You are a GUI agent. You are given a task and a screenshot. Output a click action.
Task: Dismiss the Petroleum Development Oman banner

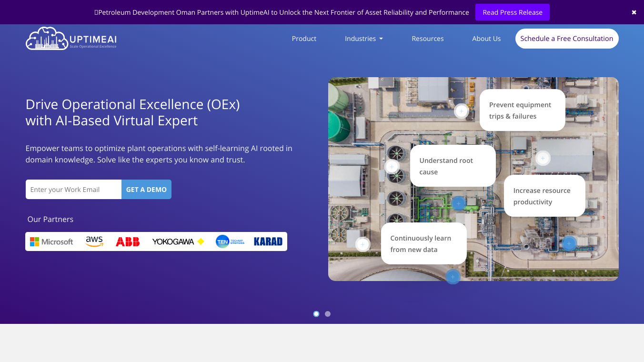[634, 12]
